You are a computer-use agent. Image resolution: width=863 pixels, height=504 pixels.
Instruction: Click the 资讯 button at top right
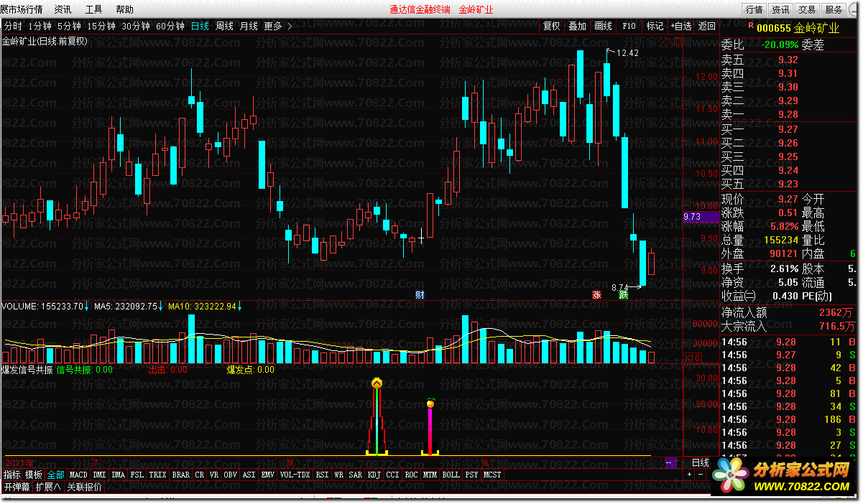click(x=780, y=9)
